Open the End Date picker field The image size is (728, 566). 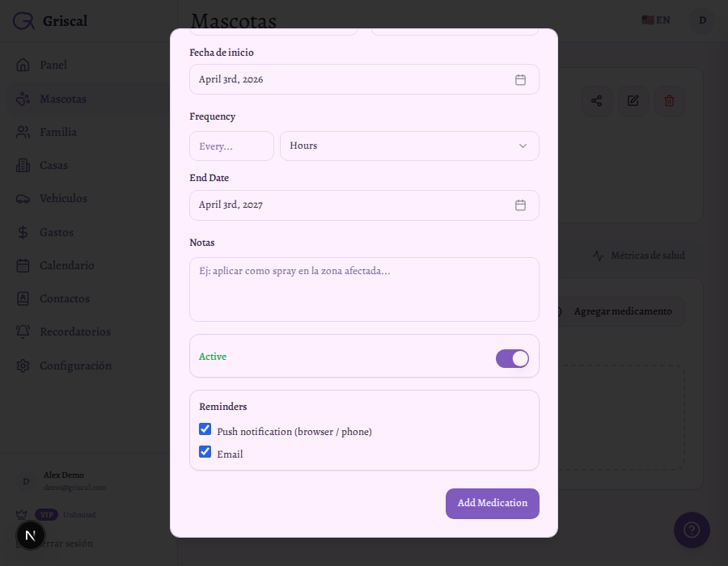[x=352, y=205]
